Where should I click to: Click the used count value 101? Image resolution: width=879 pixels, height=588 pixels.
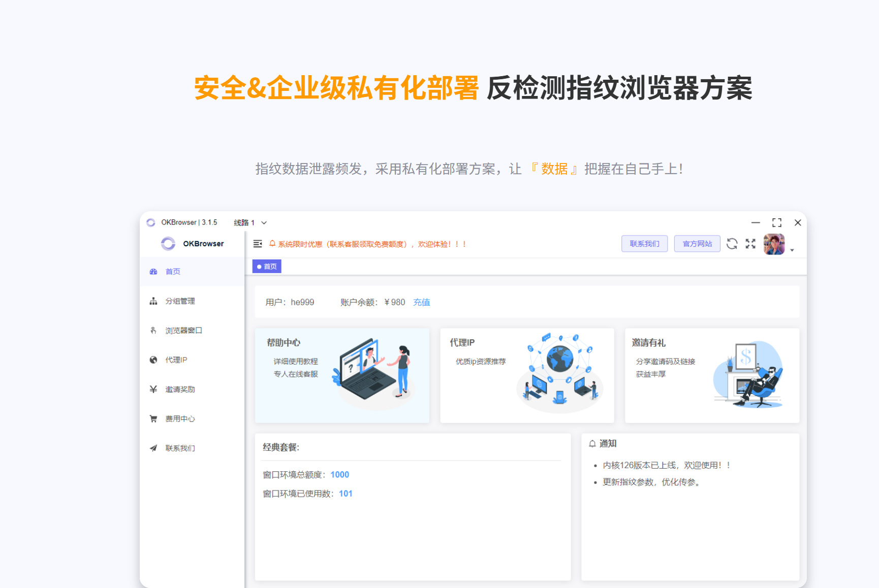[x=346, y=494]
